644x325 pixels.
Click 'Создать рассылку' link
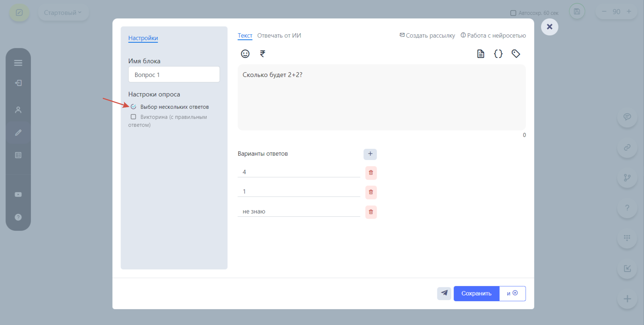(427, 35)
